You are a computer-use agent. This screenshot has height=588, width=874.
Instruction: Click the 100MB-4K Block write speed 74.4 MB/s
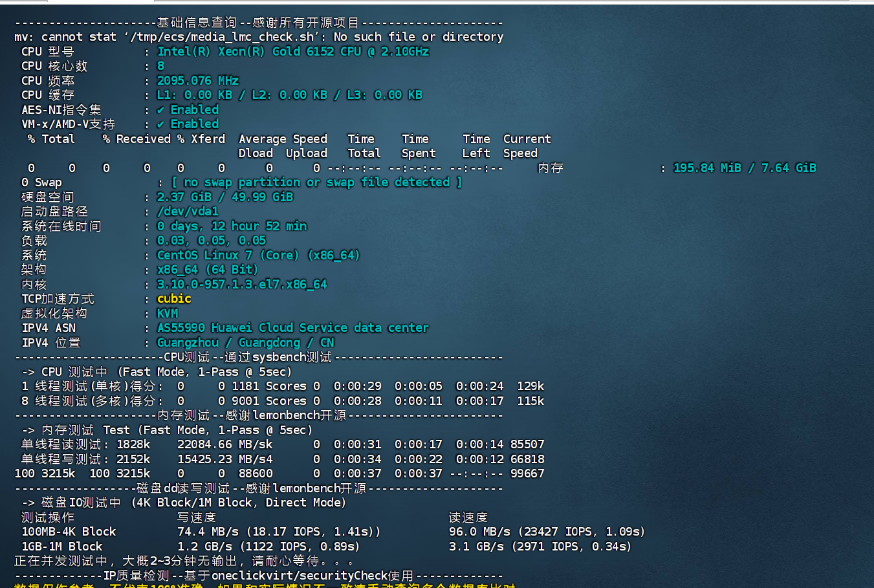pos(201,532)
